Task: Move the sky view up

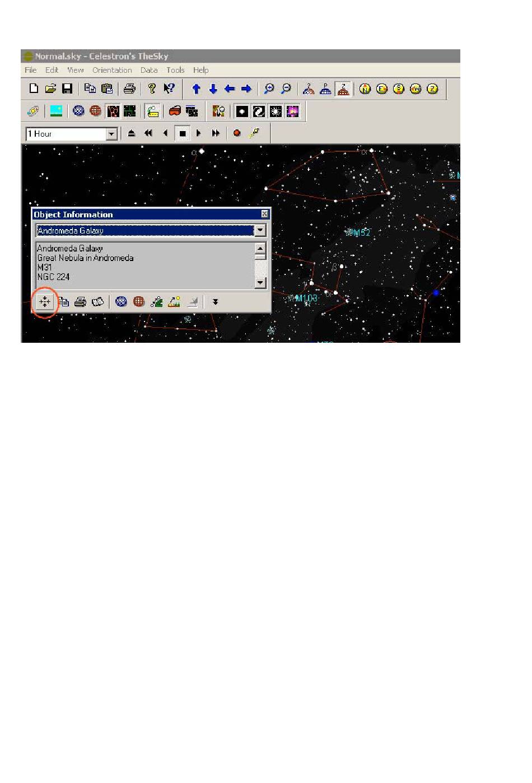Action: tap(196, 88)
